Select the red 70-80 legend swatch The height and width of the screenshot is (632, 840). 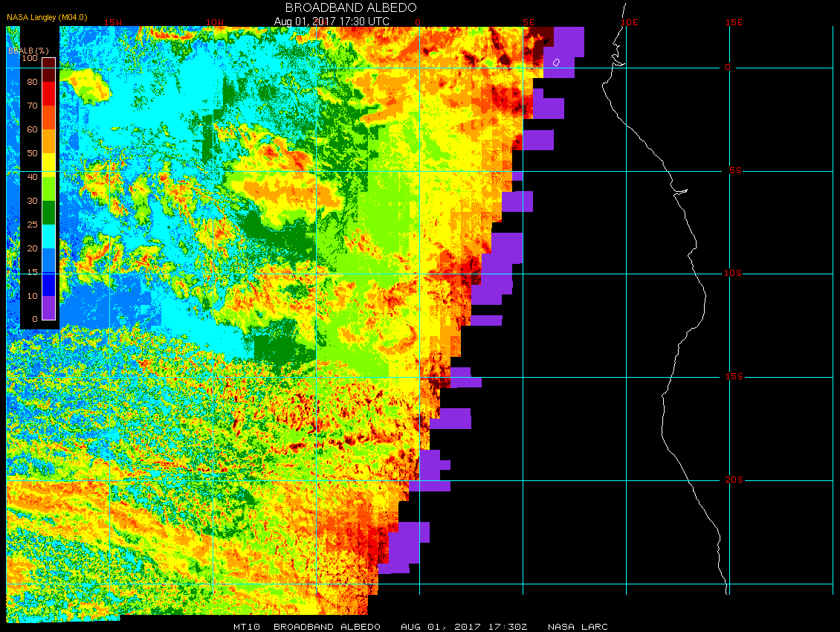(49, 93)
